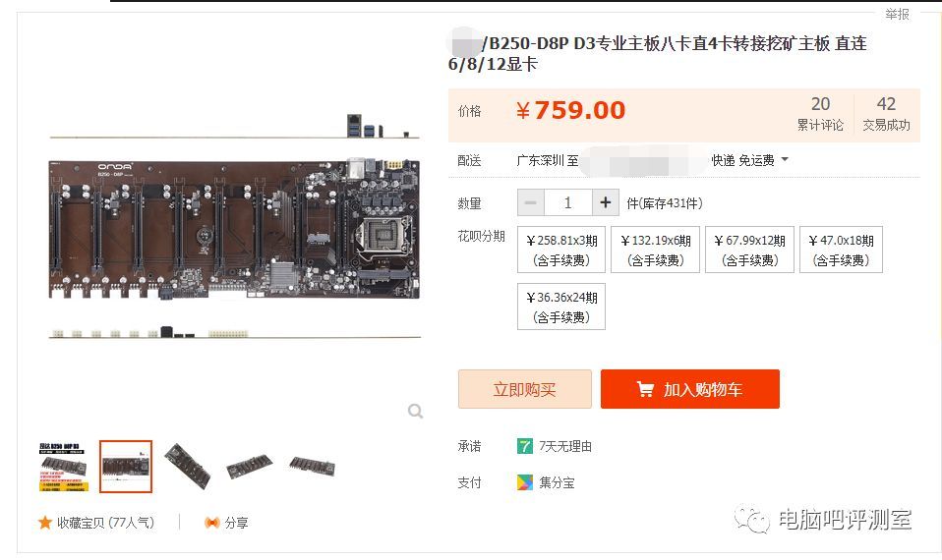This screenshot has width=942, height=560.
Task: Click the colorful 集分宝 payment icon
Action: (524, 482)
